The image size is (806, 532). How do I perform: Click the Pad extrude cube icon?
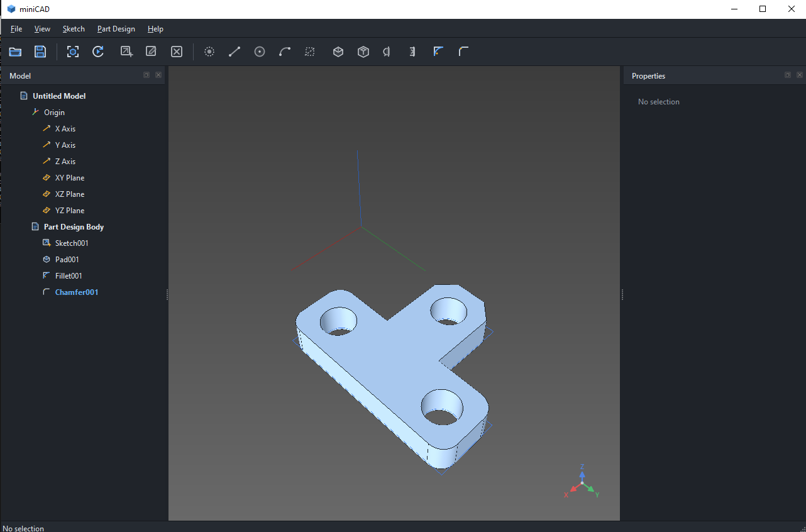pyautogui.click(x=338, y=52)
